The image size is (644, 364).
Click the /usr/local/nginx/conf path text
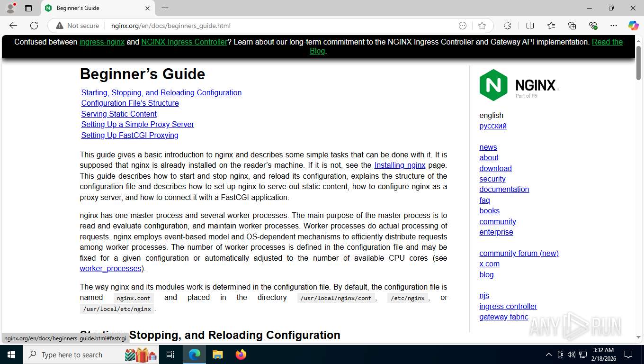pos(336,298)
